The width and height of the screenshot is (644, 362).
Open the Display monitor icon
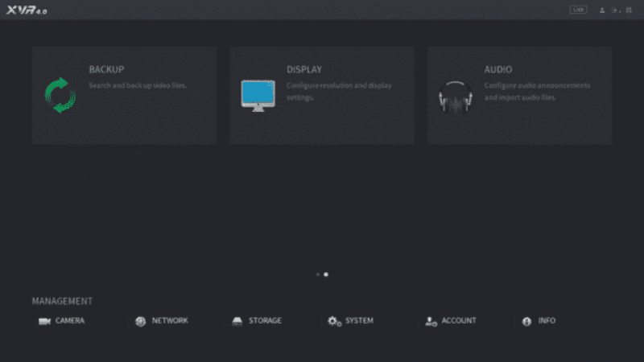pos(258,96)
